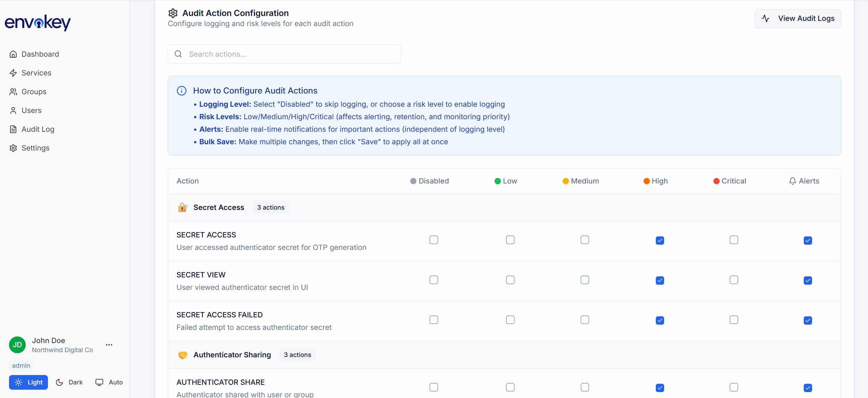
Task: Click the Groups people icon
Action: coord(13,92)
